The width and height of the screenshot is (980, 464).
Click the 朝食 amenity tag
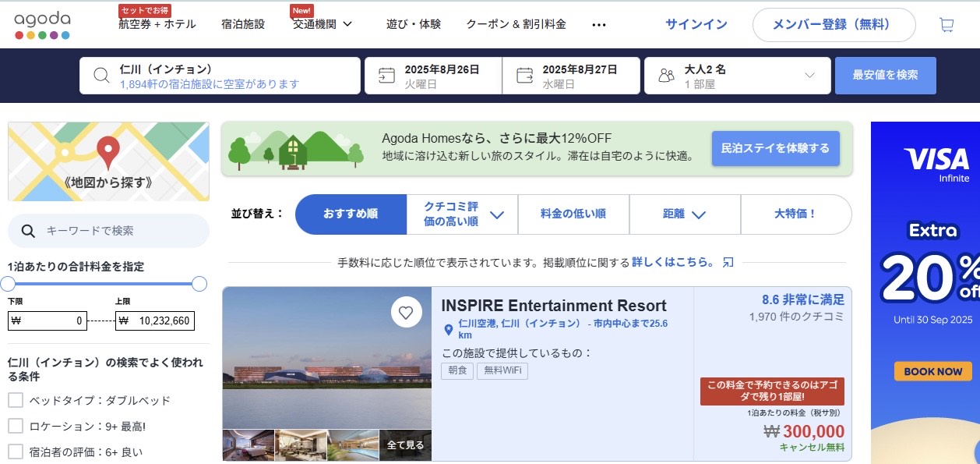click(x=457, y=371)
